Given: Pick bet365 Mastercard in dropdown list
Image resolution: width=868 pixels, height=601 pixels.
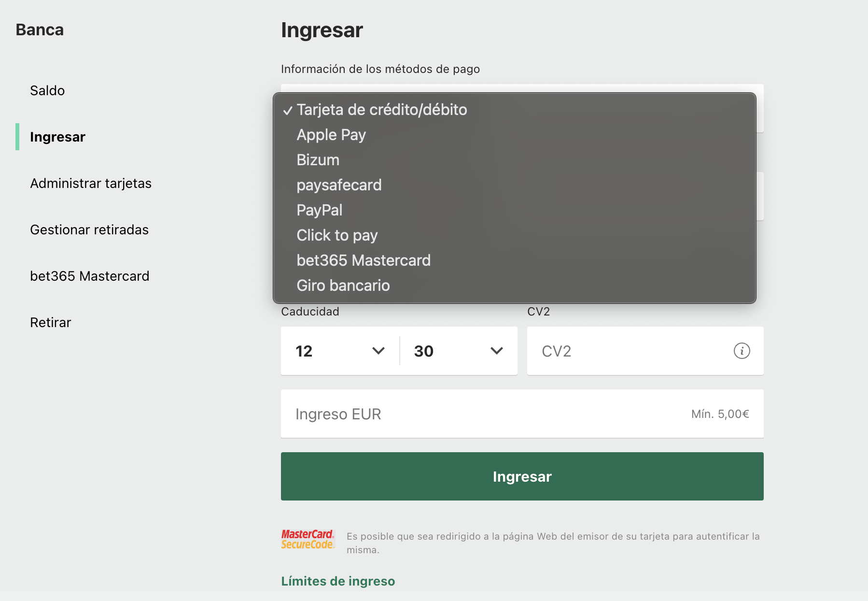Looking at the screenshot, I should (515, 260).
